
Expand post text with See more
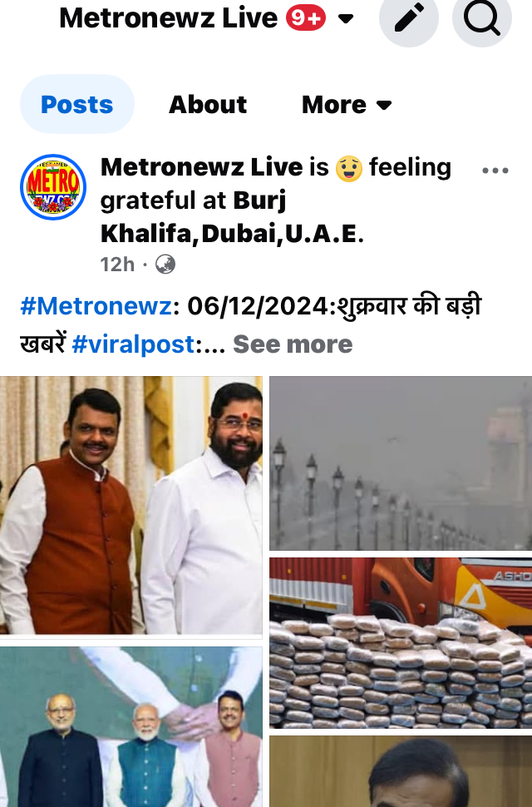(x=293, y=344)
